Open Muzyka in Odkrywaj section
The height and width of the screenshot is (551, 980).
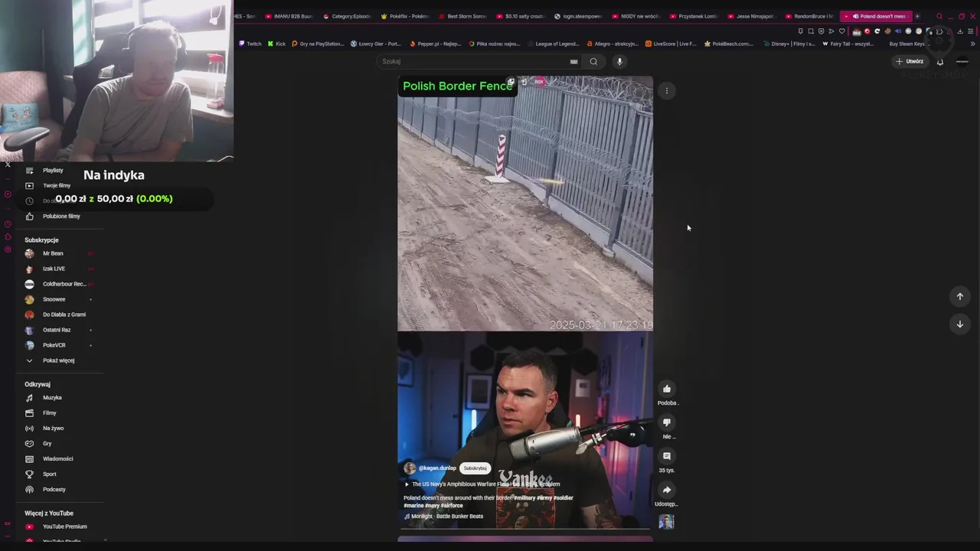tap(52, 398)
